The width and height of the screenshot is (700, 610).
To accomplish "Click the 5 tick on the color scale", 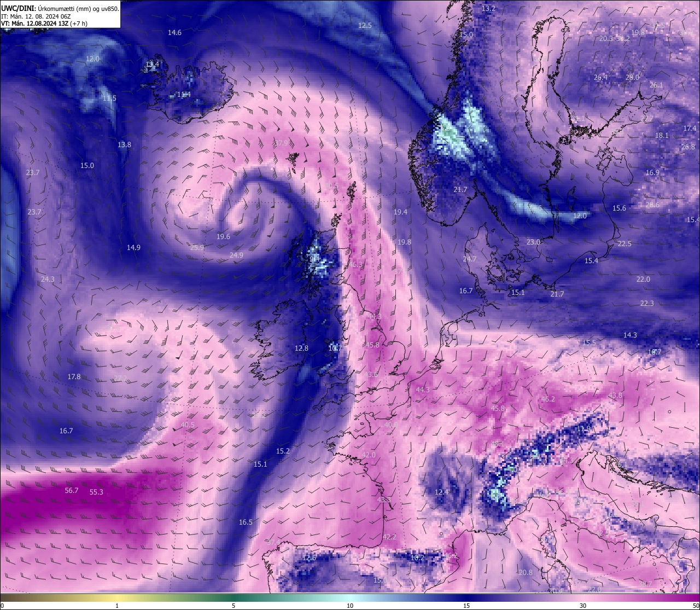I will coord(234,606).
